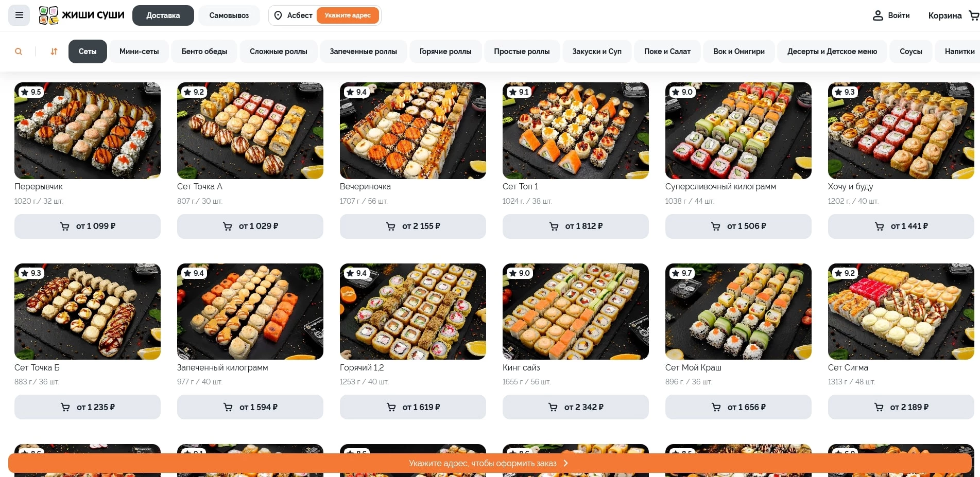Screen dimensions: 980x477
Task: Switch to Самовывоз mode
Action: [x=229, y=15]
